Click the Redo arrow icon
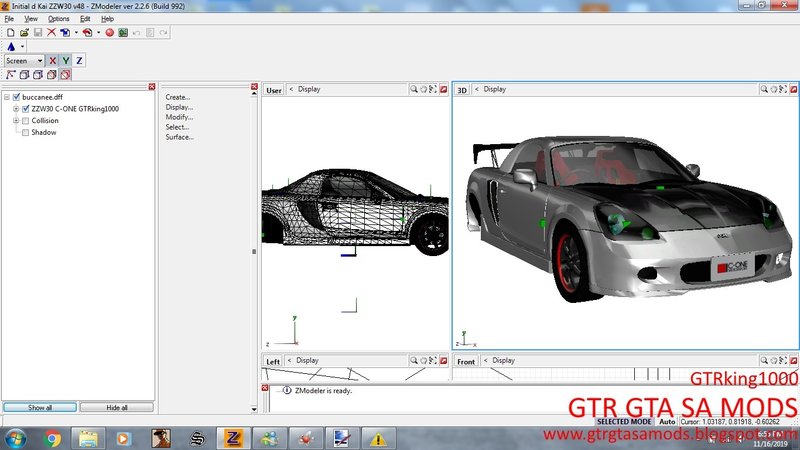 click(163, 33)
